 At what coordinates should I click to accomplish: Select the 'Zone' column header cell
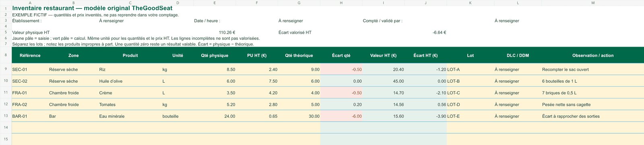click(73, 55)
